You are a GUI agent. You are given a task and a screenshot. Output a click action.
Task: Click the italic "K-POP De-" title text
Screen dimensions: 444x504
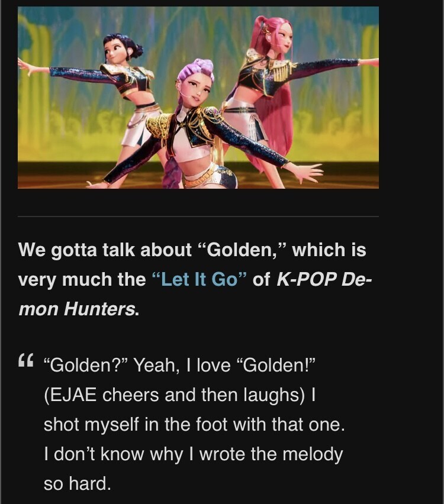pyautogui.click(x=324, y=279)
